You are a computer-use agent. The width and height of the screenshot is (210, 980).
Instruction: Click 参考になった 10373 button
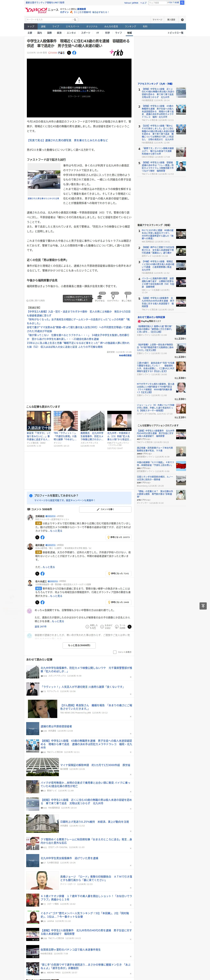coord(119,537)
